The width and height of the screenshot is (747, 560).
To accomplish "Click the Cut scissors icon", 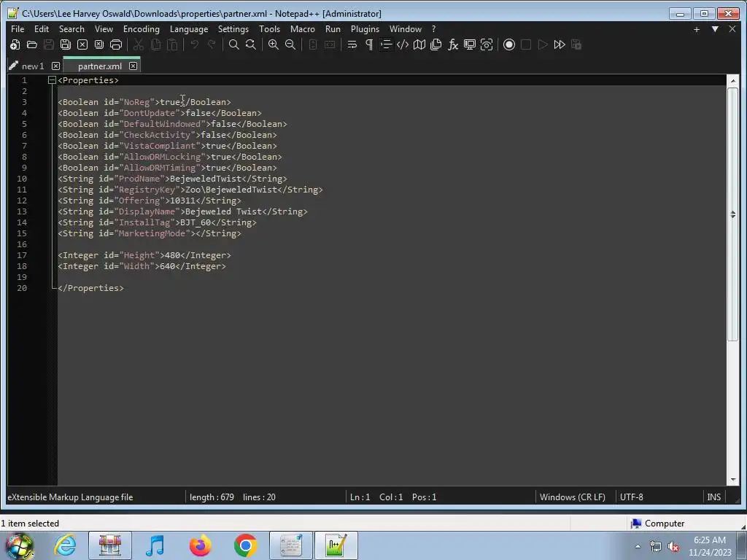I will coord(139,44).
